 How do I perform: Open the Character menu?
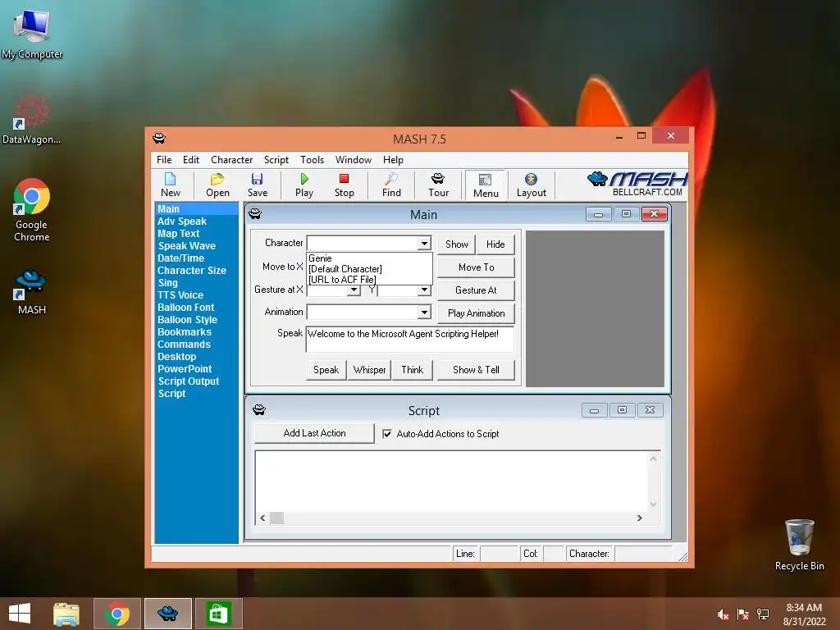pyautogui.click(x=231, y=160)
